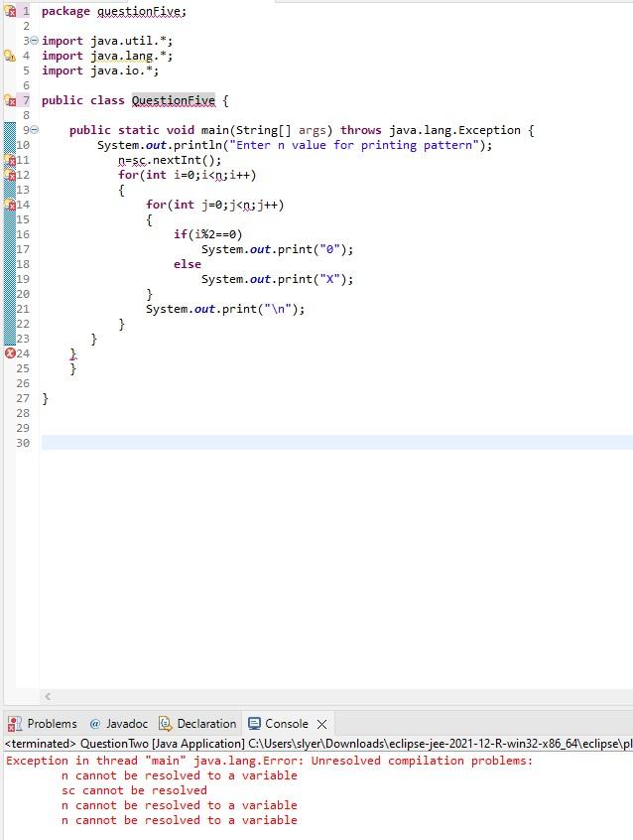The image size is (633, 840).
Task: Click error quick-fix marker on line 11
Action: (10, 160)
